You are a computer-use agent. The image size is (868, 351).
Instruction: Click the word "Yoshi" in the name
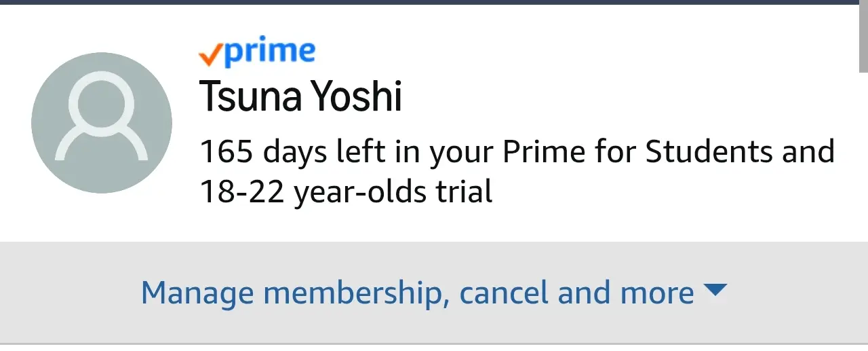(357, 97)
